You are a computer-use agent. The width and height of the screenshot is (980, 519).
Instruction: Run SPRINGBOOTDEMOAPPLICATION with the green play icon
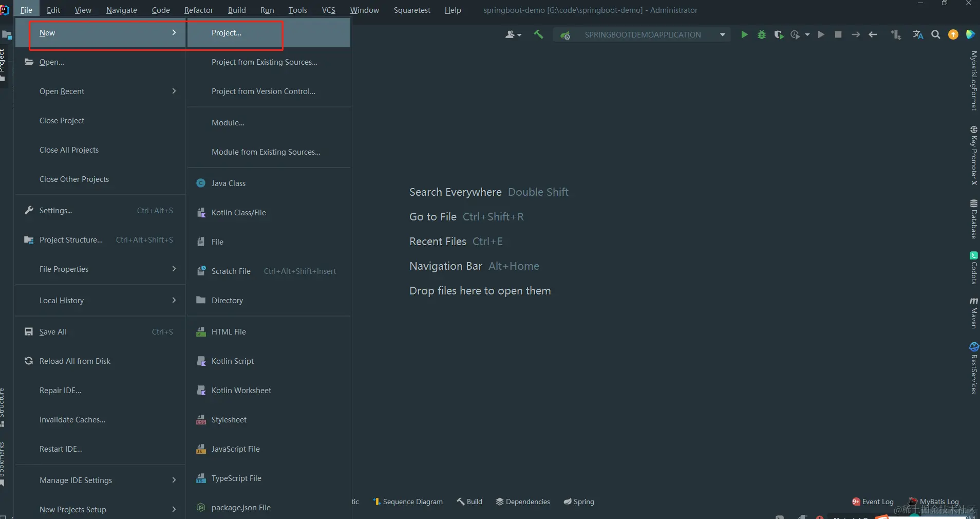click(744, 34)
